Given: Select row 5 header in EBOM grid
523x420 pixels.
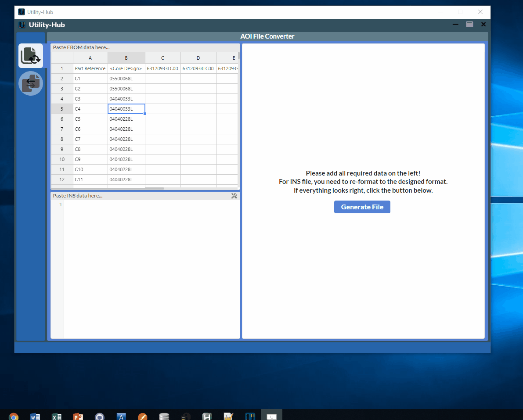Looking at the screenshot, I should pyautogui.click(x=62, y=109).
